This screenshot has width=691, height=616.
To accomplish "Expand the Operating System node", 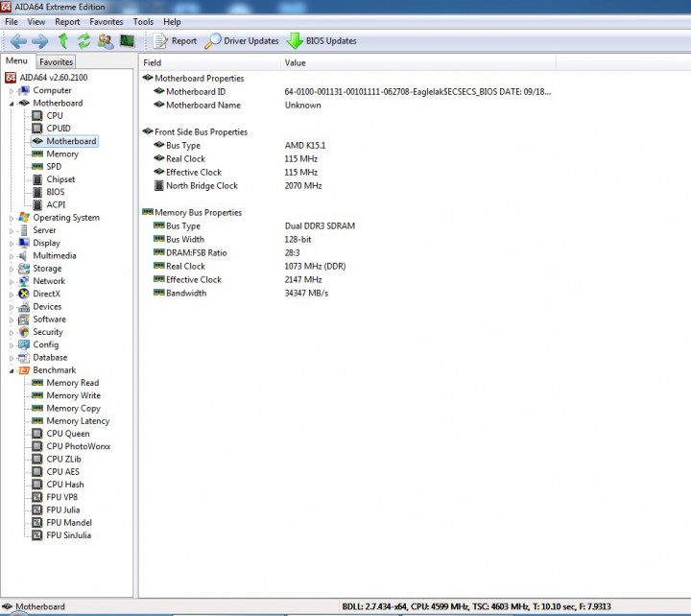I will [x=12, y=218].
